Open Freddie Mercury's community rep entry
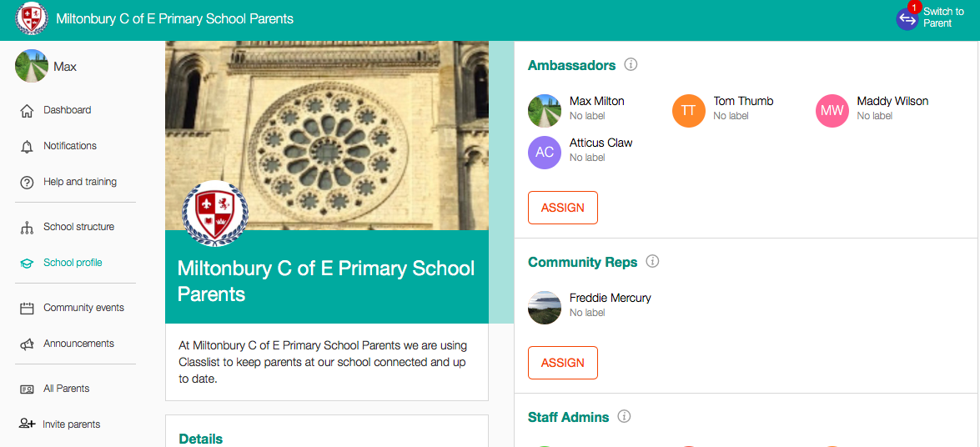Image resolution: width=980 pixels, height=447 pixels. tap(590, 307)
